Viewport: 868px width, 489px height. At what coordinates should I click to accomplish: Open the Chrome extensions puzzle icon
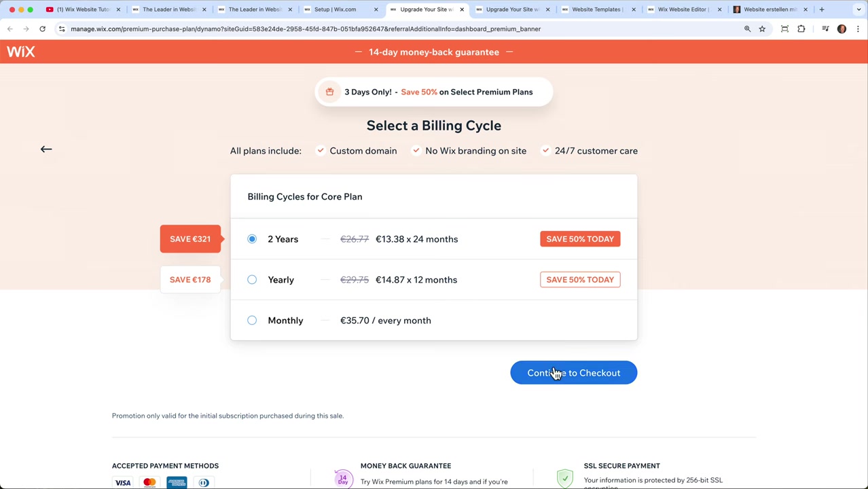(x=801, y=29)
